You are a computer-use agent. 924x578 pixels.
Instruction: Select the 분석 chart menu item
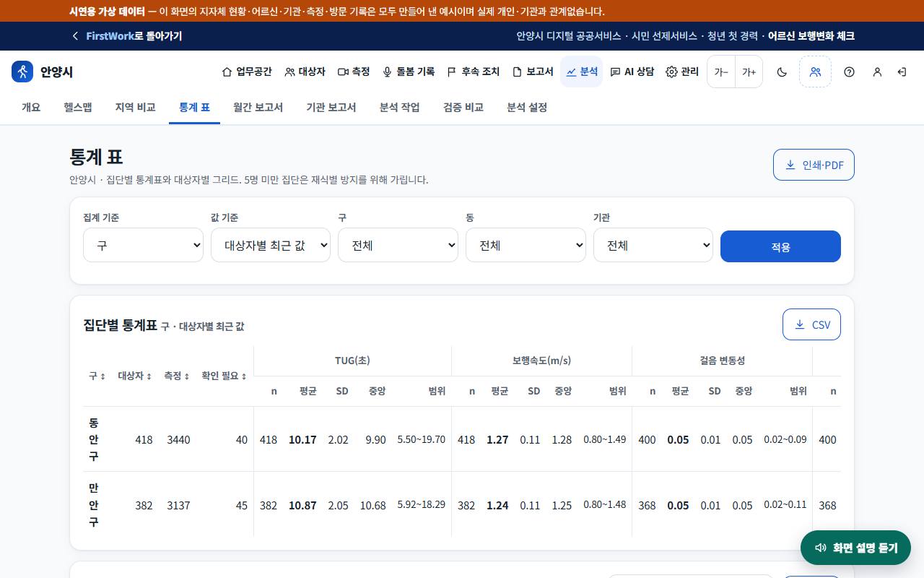[582, 72]
